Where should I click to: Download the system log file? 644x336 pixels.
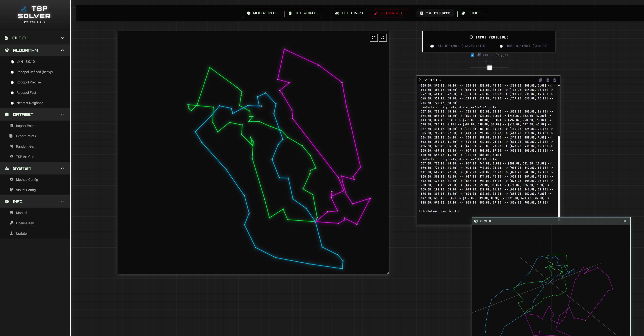555,80
